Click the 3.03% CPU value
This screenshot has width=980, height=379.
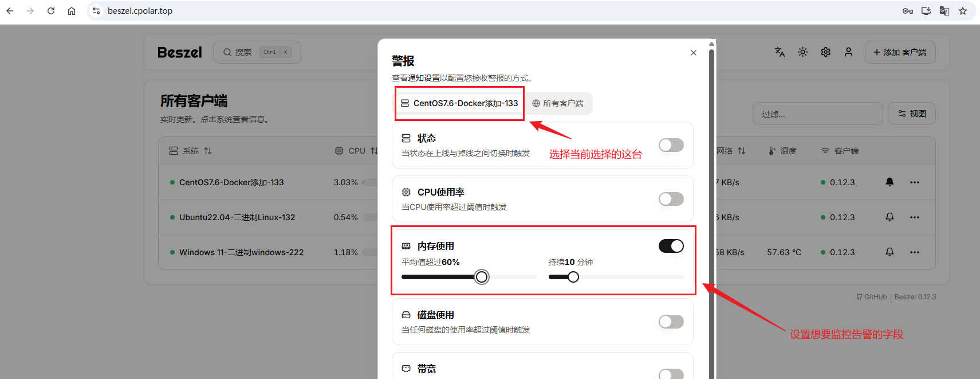point(346,182)
